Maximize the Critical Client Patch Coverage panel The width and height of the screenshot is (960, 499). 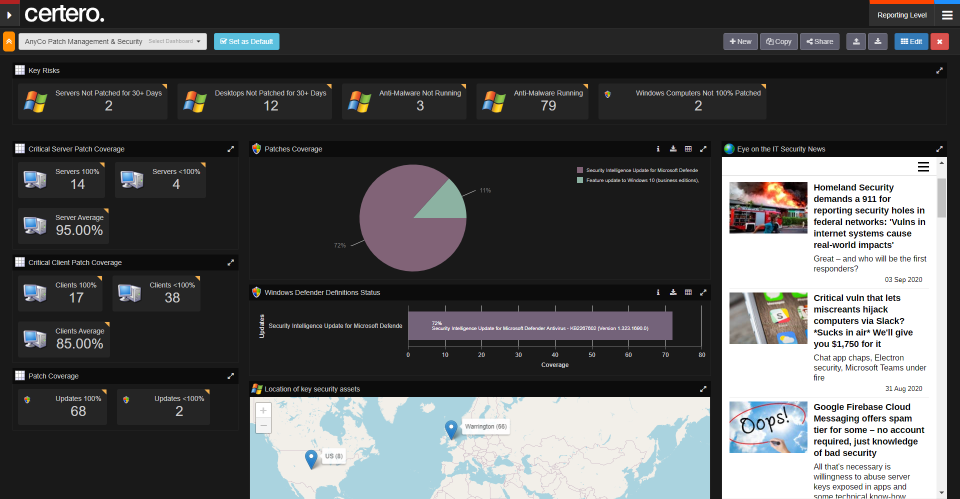(231, 262)
